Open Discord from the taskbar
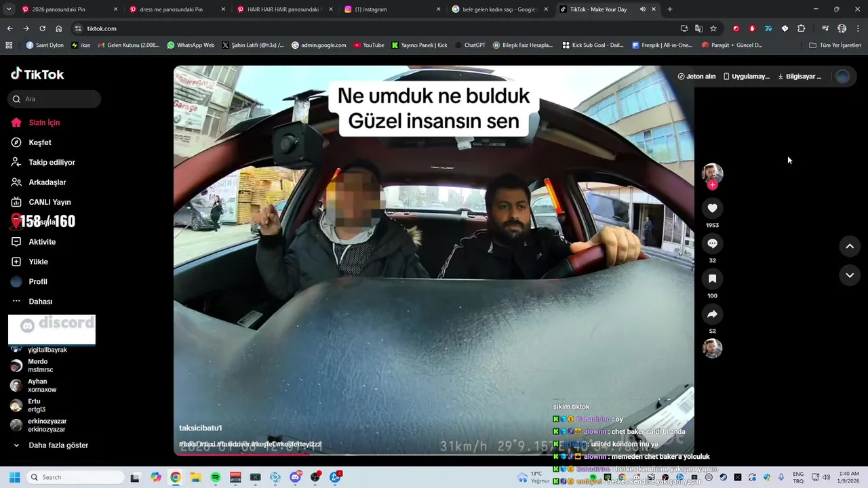 (296, 477)
